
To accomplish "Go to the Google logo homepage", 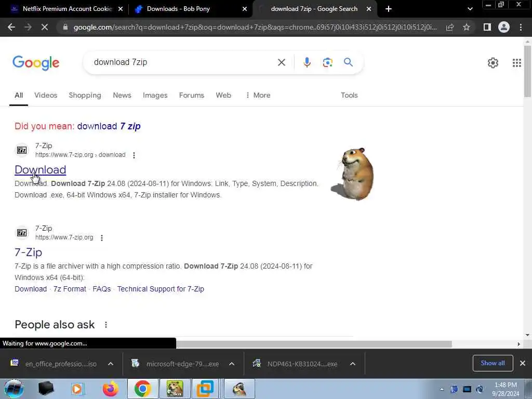I will (36, 63).
